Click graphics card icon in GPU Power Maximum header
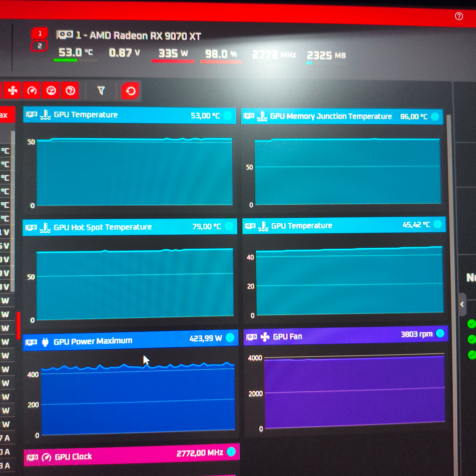 [31, 342]
